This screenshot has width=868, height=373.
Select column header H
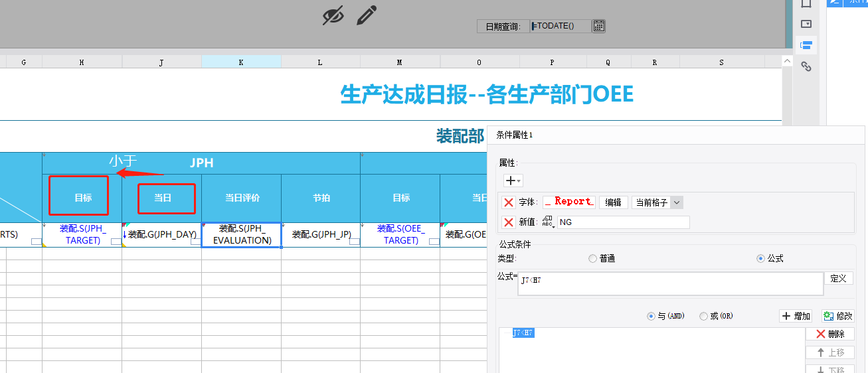[x=82, y=62]
